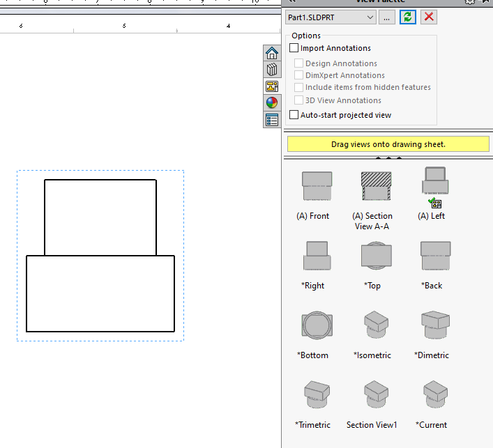Viewport: 493px width, 448px height.
Task: Open the Custom Properties tab icon
Action: point(272,120)
